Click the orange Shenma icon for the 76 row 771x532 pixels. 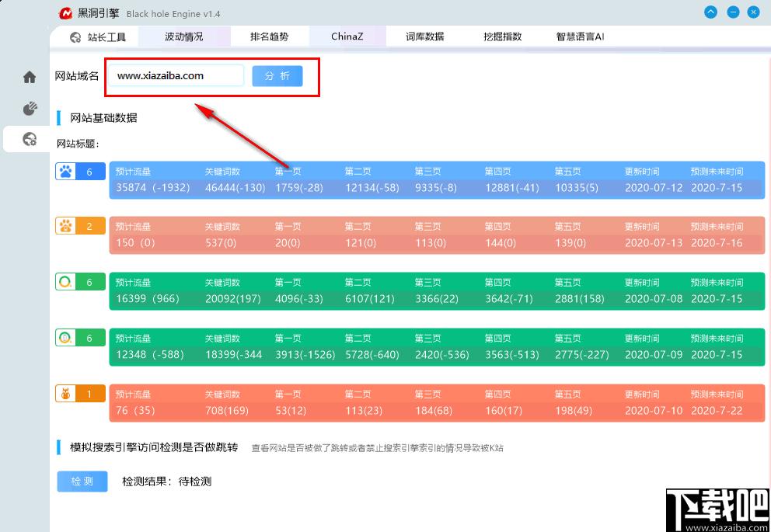pos(65,394)
